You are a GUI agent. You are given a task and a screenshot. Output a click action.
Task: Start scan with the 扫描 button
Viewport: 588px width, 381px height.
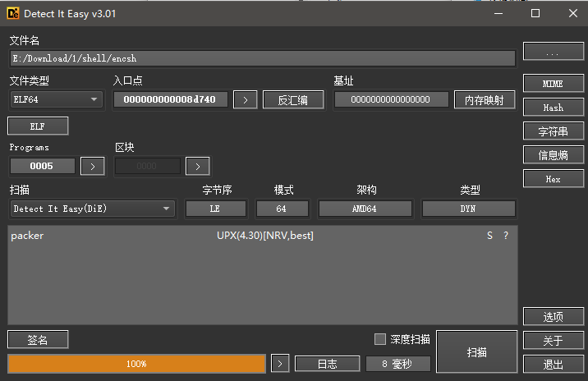pos(477,351)
